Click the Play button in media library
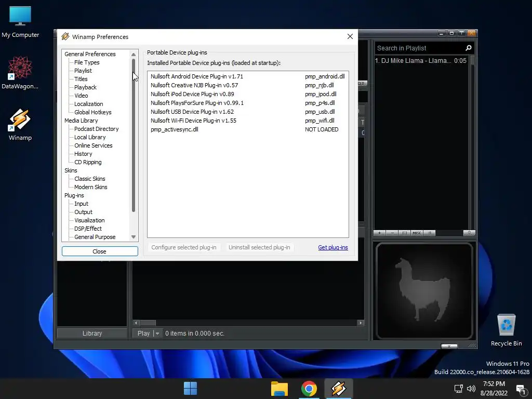The width and height of the screenshot is (532, 399). [143, 334]
